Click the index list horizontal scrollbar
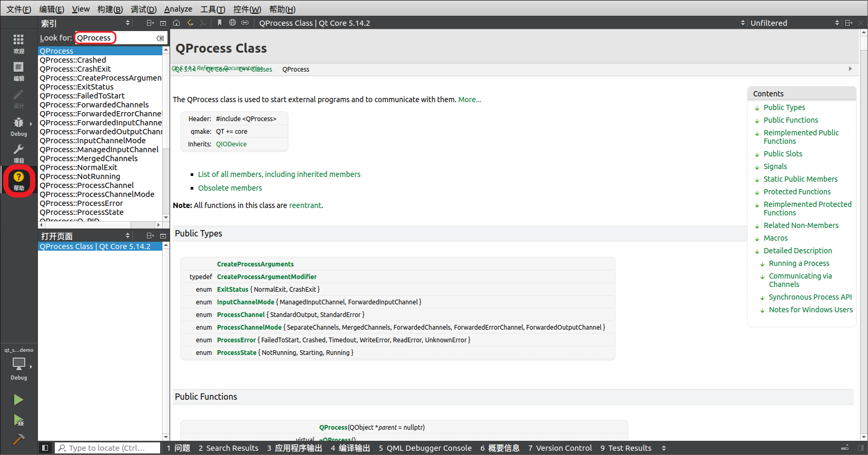The width and height of the screenshot is (868, 455). pyautogui.click(x=100, y=225)
